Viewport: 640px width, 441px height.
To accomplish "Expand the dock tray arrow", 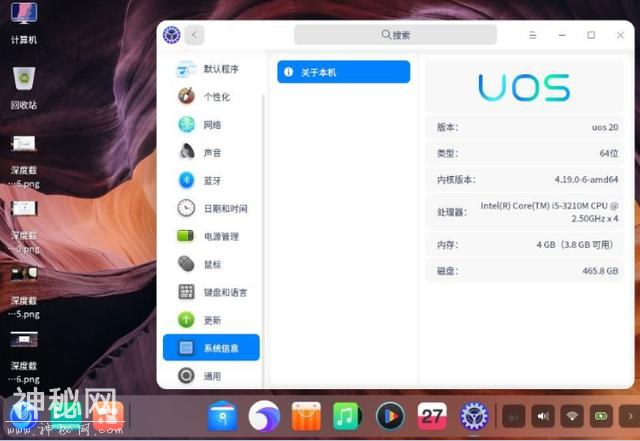I will tap(630, 416).
